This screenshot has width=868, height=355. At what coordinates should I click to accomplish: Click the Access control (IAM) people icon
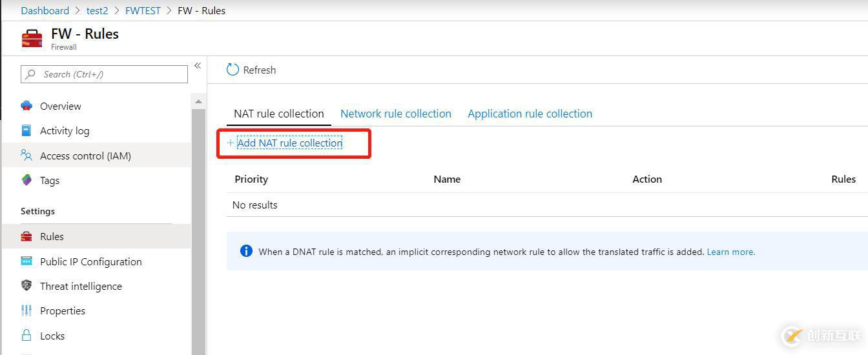26,156
